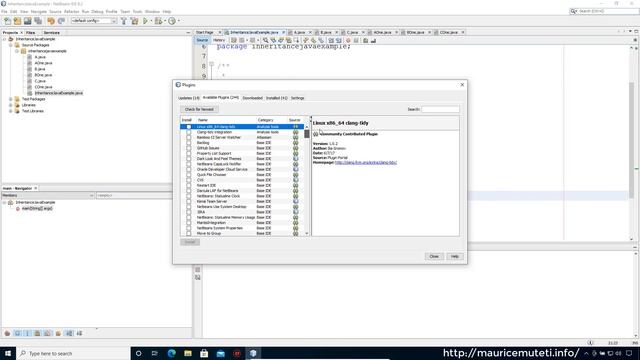Switch to the Downloaded tab in Plugins
The width and height of the screenshot is (640, 360).
point(252,98)
